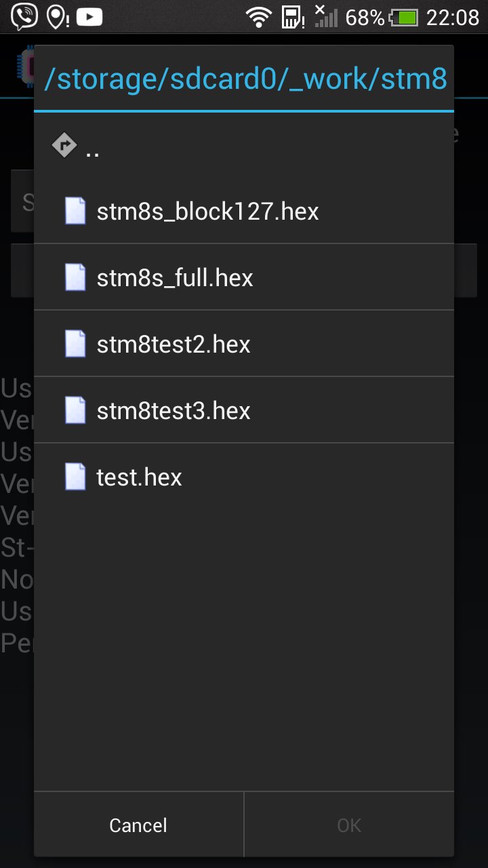Select stm8test3.hex in file list

(174, 410)
